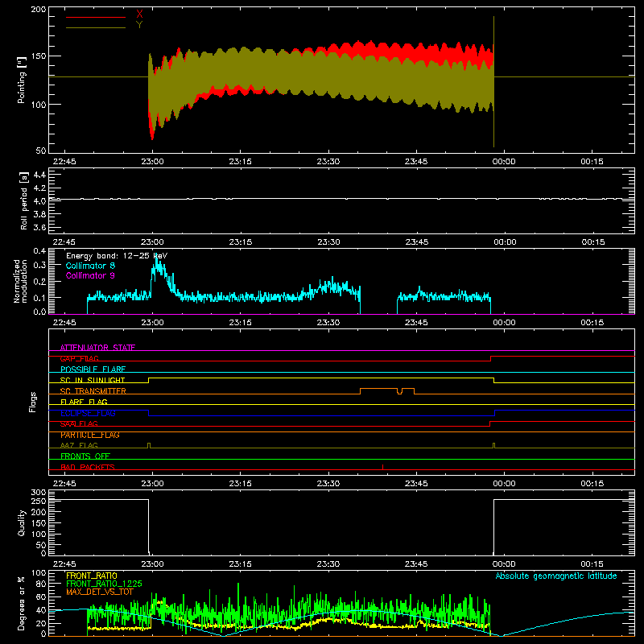Click the olive Y legend line sample
This screenshot has height=644, width=644.
pyautogui.click(x=96, y=27)
